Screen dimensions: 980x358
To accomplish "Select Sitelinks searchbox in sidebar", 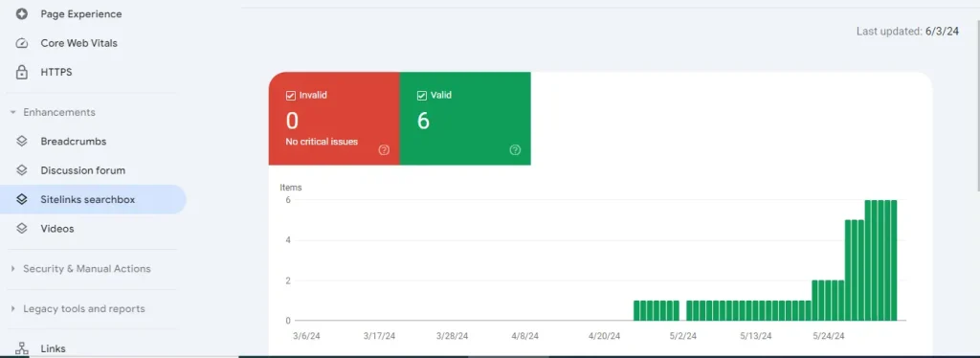I will (93, 199).
